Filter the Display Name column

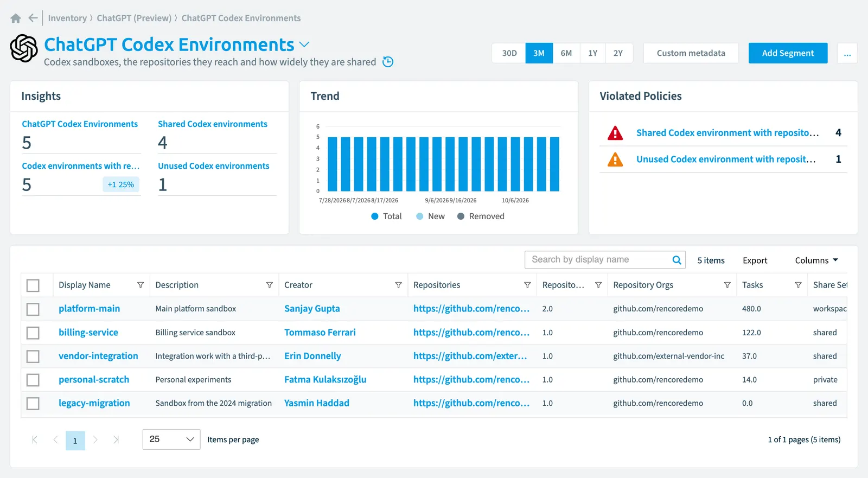pos(141,285)
